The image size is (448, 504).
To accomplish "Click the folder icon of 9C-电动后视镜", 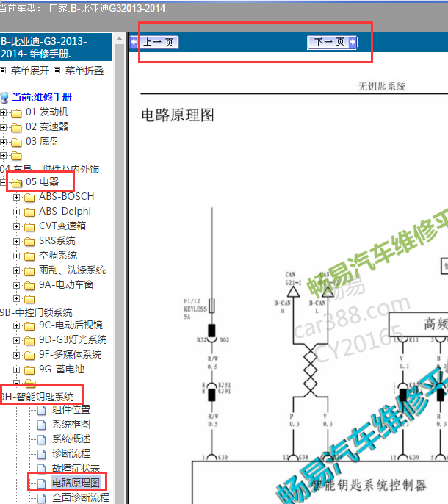I will click(x=29, y=326).
